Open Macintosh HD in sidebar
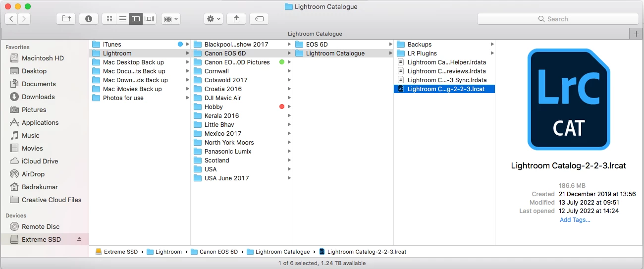644x269 pixels. (43, 58)
